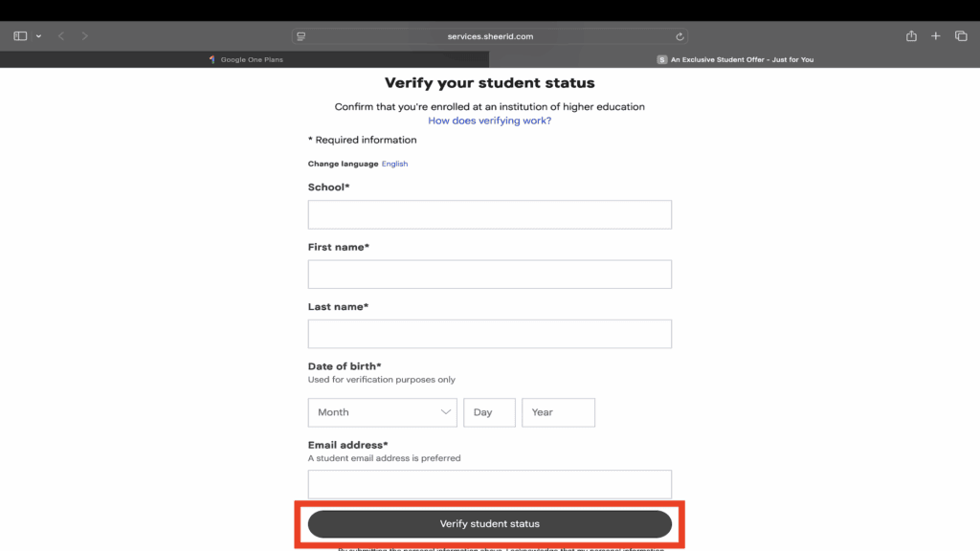Open a new tab with the plus icon
980x551 pixels.
coord(935,35)
